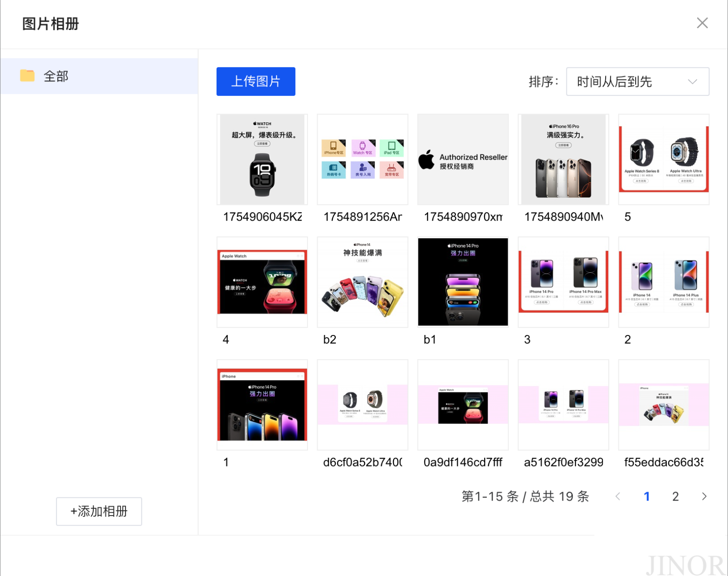Click the 第1-15 条 / 总共 19 条 count text
The width and height of the screenshot is (728, 576).
(526, 496)
